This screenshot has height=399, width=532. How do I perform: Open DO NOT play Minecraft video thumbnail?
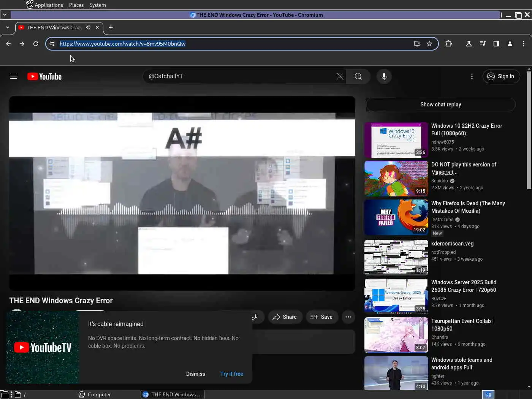tap(396, 179)
